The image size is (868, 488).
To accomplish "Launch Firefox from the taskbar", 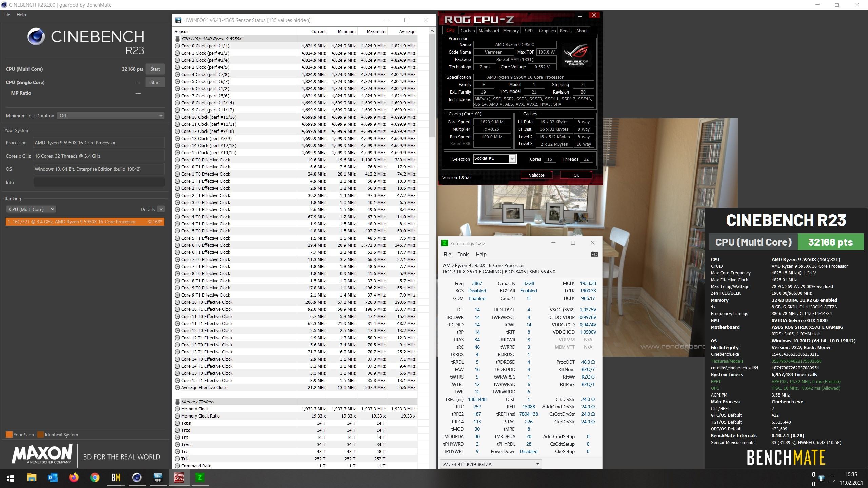I will [74, 478].
